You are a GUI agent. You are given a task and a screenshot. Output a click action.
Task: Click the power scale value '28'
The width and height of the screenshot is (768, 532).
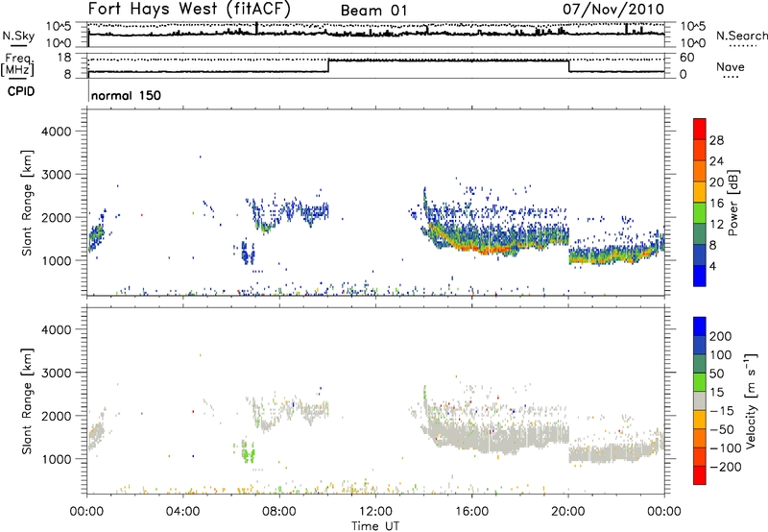point(716,140)
